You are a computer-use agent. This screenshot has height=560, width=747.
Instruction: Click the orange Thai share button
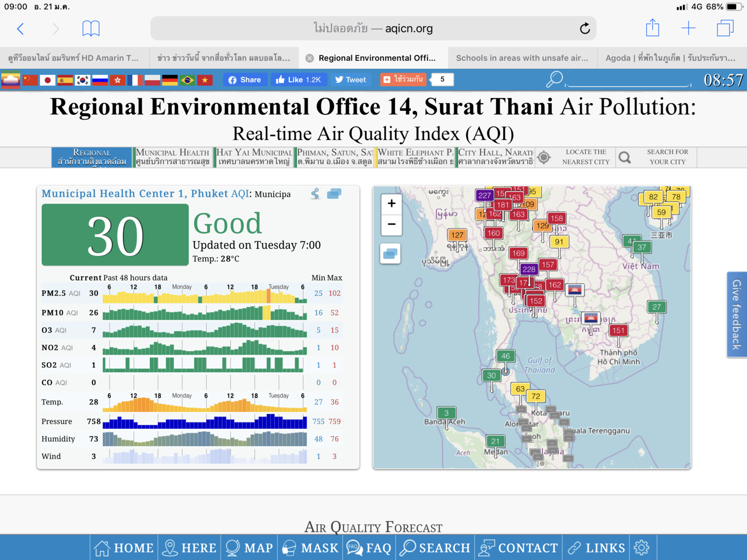[x=403, y=79]
